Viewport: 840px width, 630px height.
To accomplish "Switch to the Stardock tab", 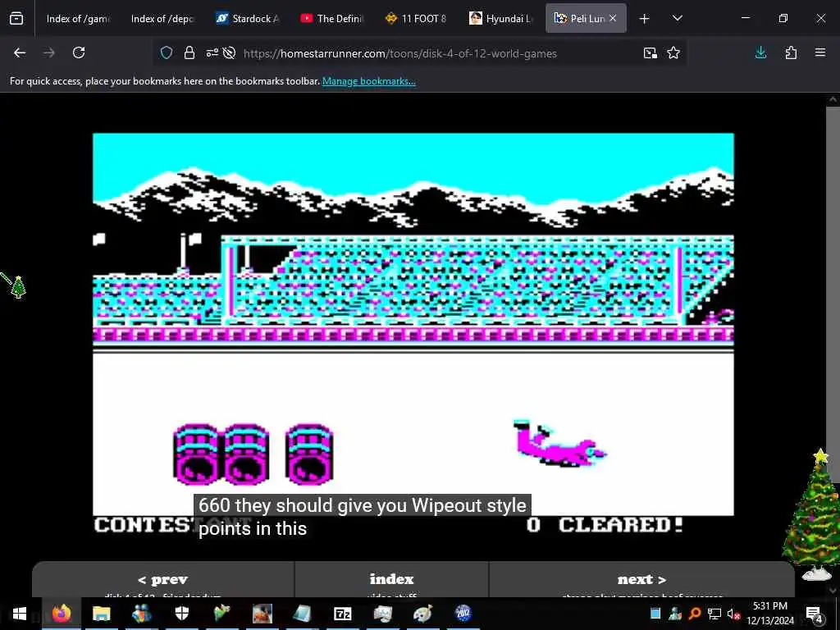I will click(x=248, y=18).
